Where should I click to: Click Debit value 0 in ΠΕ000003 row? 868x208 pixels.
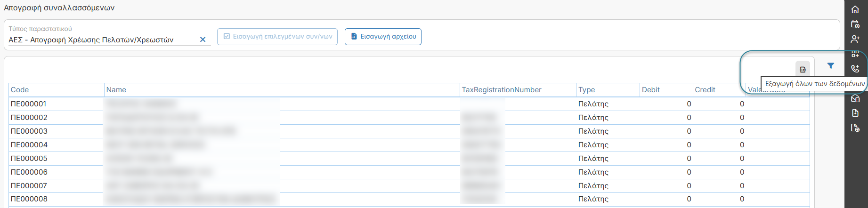(x=689, y=131)
